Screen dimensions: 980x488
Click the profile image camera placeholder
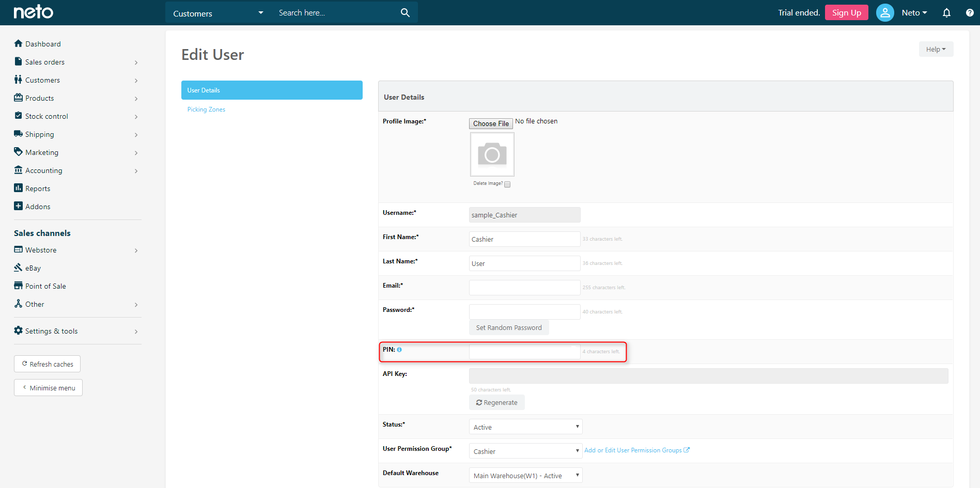[x=492, y=154]
